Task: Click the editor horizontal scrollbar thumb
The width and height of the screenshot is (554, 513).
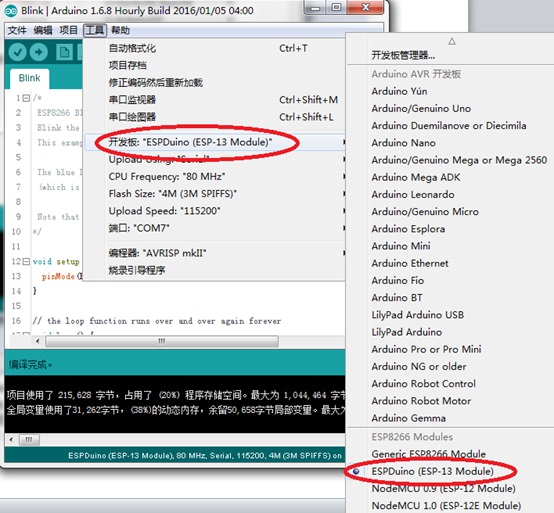Action: coord(162,341)
